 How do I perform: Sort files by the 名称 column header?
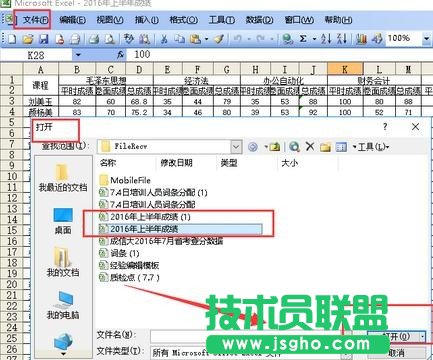coord(107,163)
